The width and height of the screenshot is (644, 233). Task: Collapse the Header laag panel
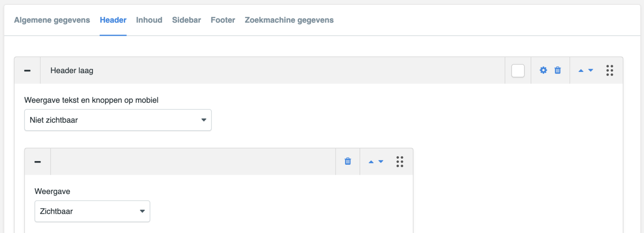(x=27, y=71)
